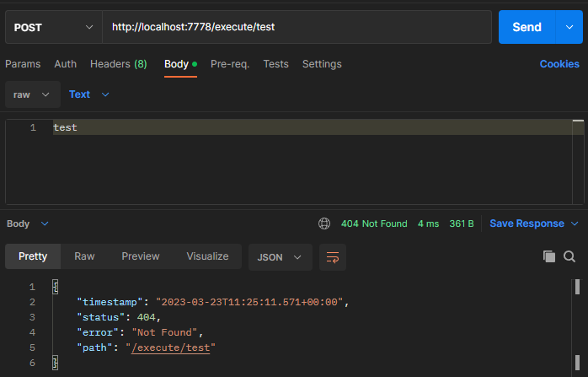The height and width of the screenshot is (377, 588).
Task: Follow the /execute/test path link
Action: pos(170,347)
